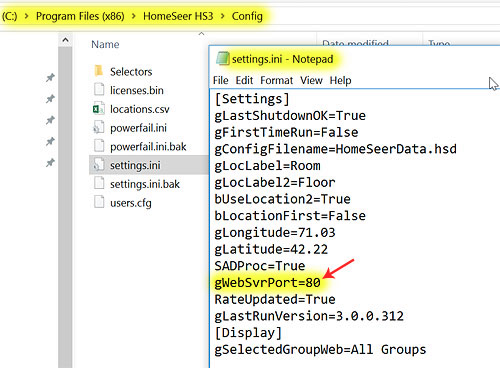Click the topmost pin icon in sidebar
This screenshot has width=500, height=368.
[x=50, y=78]
